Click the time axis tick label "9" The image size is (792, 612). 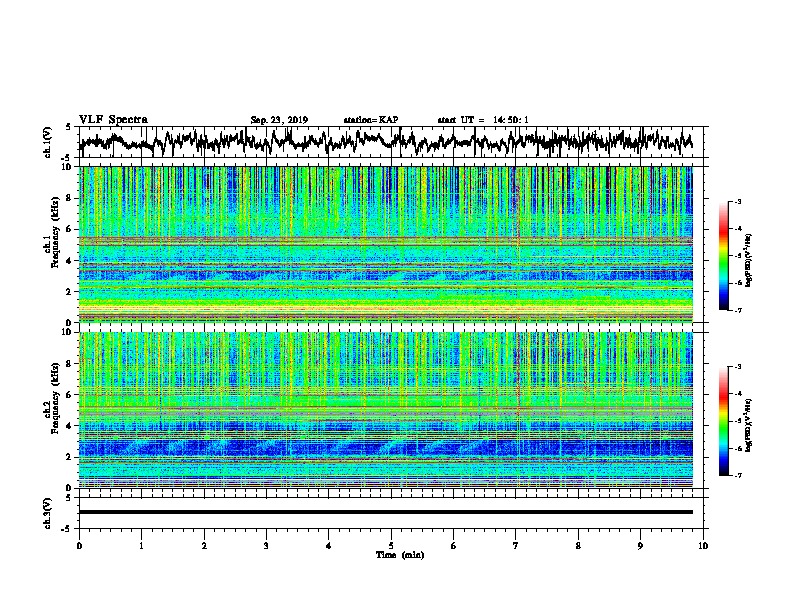click(x=640, y=546)
